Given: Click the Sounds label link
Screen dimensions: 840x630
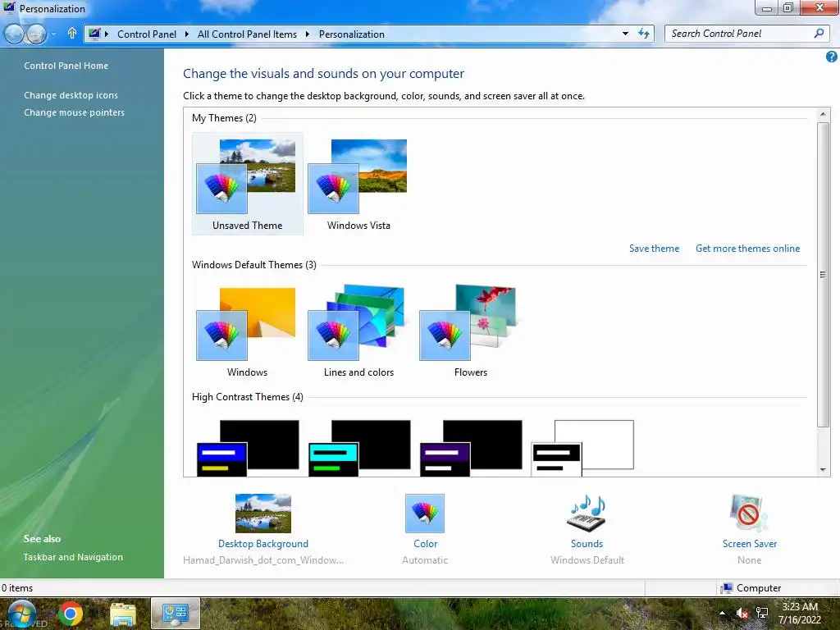Looking at the screenshot, I should tap(587, 544).
